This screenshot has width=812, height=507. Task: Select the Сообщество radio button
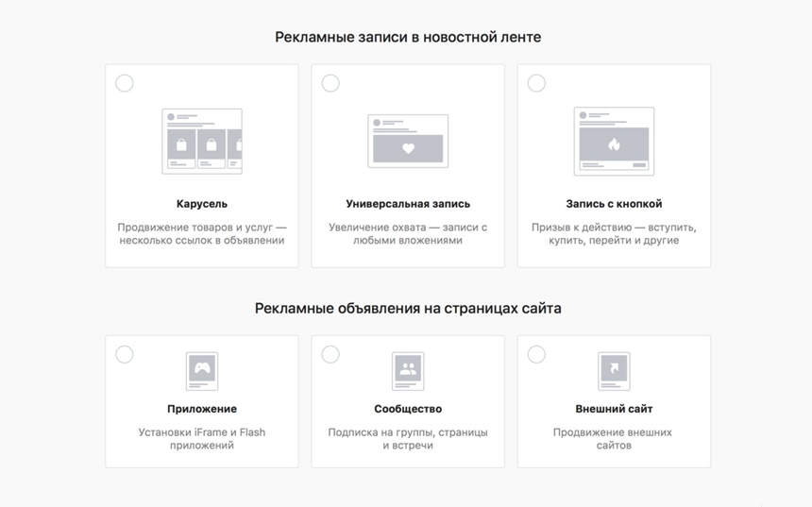[x=330, y=354]
